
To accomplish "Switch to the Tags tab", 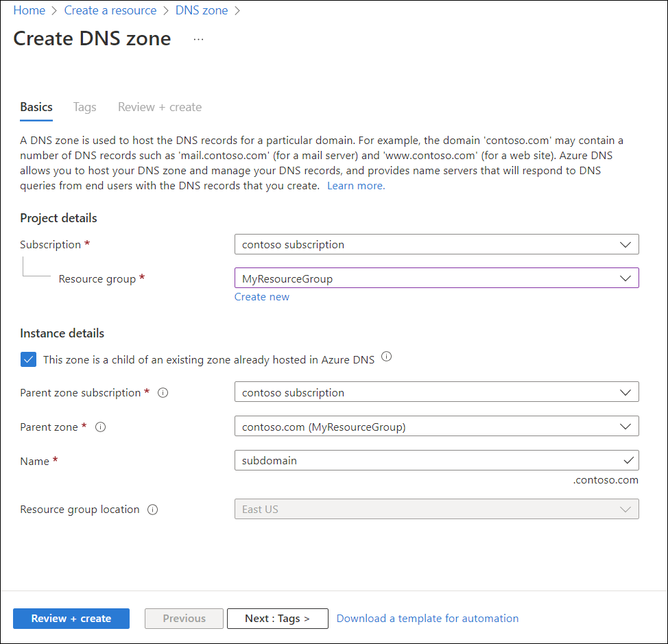I will 84,107.
